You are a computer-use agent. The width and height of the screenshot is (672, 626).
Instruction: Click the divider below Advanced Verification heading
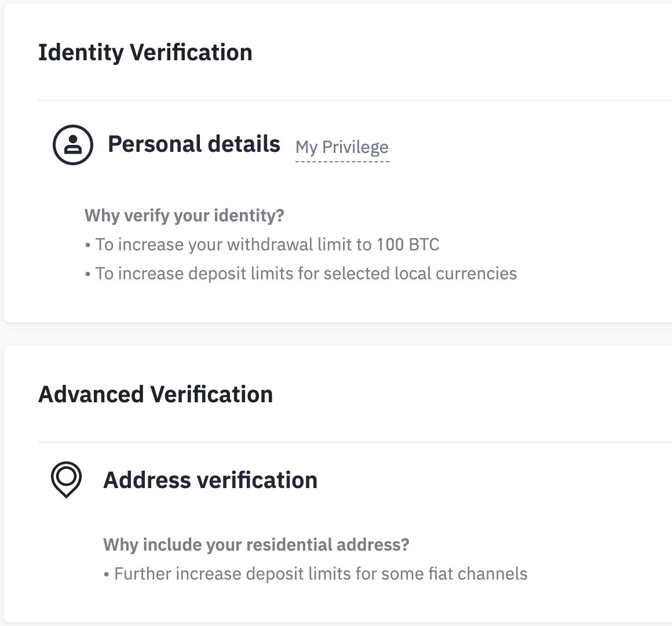(348, 442)
